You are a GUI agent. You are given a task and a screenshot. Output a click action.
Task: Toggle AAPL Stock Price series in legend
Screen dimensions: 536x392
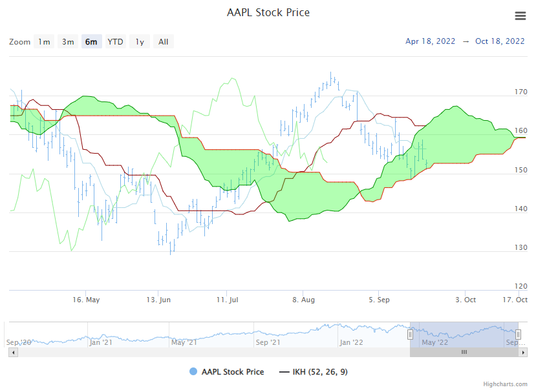click(x=227, y=371)
